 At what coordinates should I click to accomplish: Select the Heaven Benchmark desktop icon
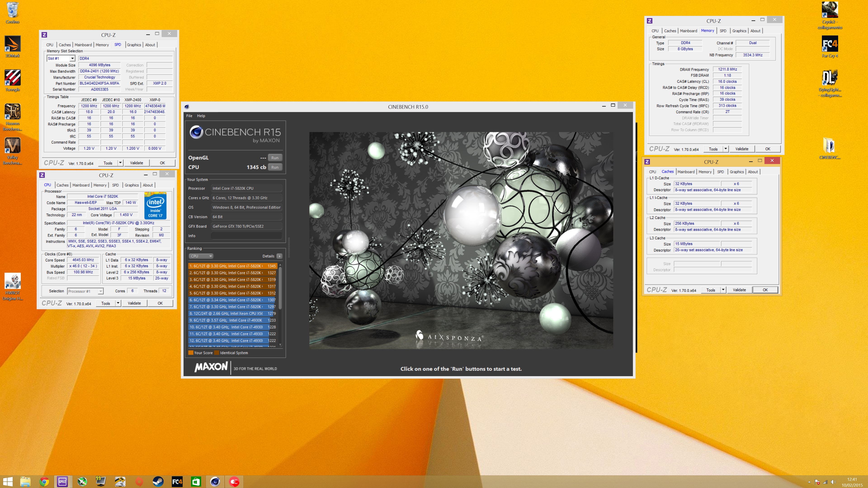[x=12, y=117]
